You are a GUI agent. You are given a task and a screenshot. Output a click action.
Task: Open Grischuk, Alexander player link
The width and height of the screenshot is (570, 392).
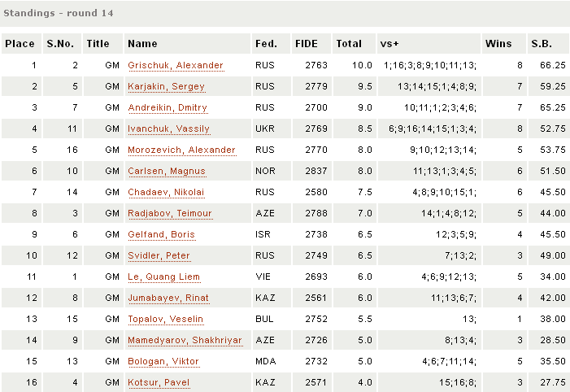(175, 66)
